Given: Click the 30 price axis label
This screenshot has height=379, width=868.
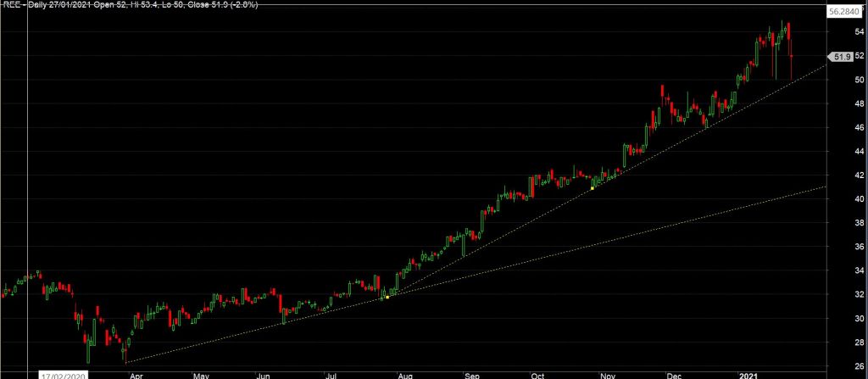Looking at the screenshot, I should coord(860,319).
